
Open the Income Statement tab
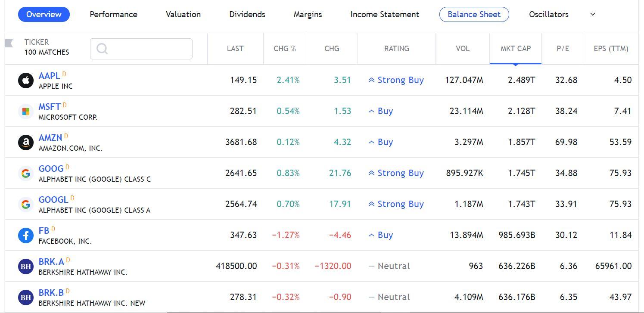point(385,14)
